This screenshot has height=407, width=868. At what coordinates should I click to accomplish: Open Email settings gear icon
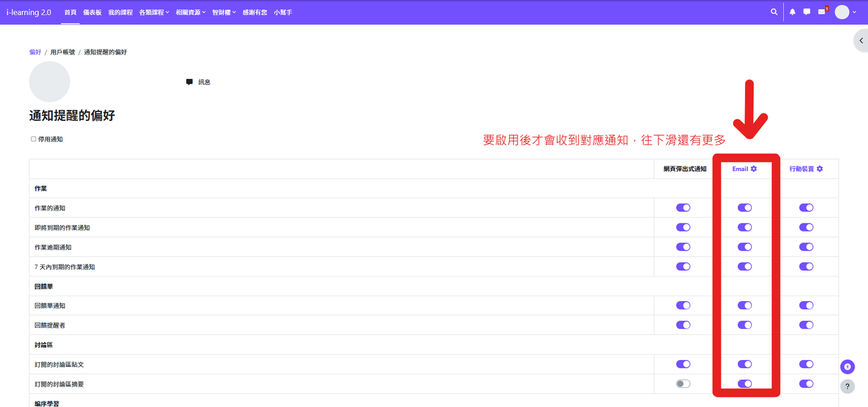tap(753, 169)
